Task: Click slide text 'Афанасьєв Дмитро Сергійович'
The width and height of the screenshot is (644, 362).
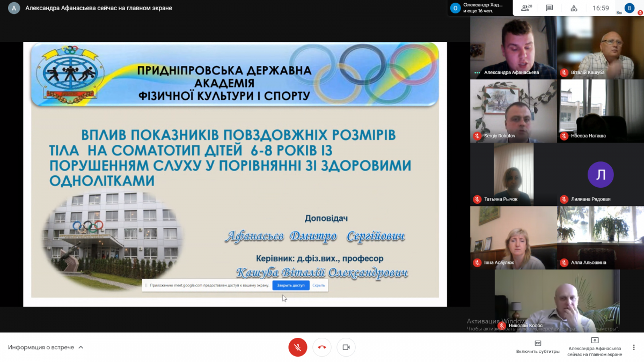Action: pos(315,236)
